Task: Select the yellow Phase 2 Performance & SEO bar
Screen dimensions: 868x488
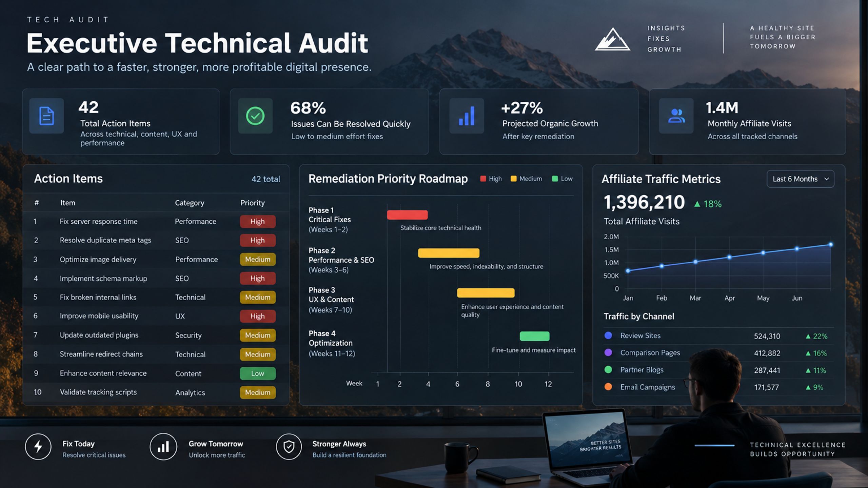Action: (449, 253)
